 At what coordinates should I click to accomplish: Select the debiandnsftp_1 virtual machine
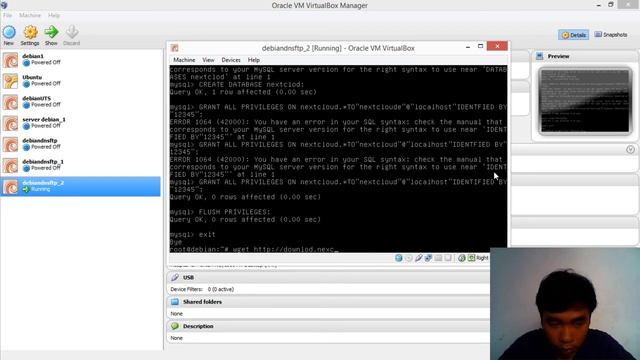(81, 165)
